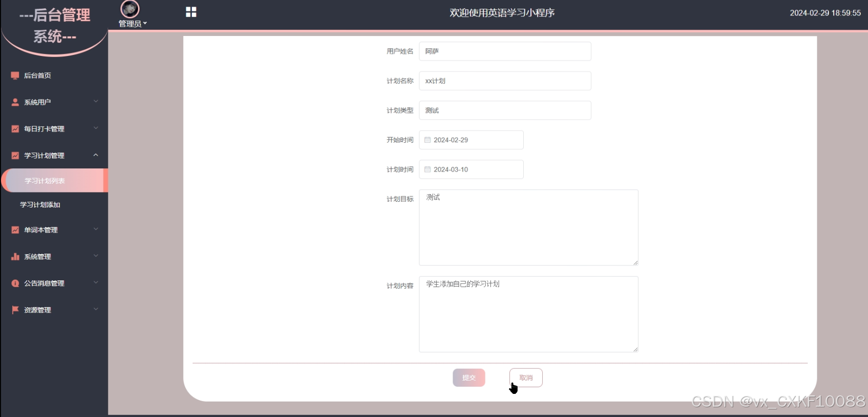Click the 资源管理 flag icon
This screenshot has width=868, height=417.
pos(15,310)
